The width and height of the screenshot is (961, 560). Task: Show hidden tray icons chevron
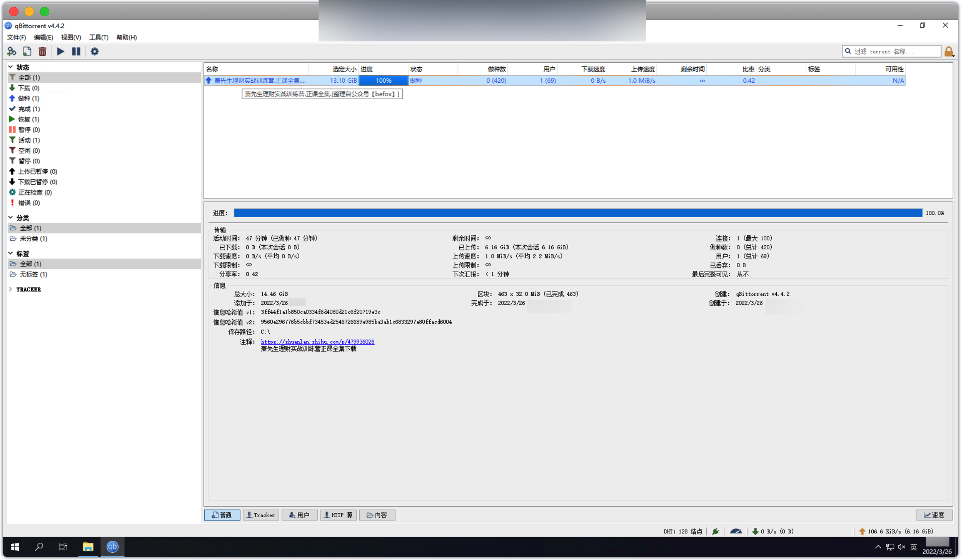coord(878,547)
